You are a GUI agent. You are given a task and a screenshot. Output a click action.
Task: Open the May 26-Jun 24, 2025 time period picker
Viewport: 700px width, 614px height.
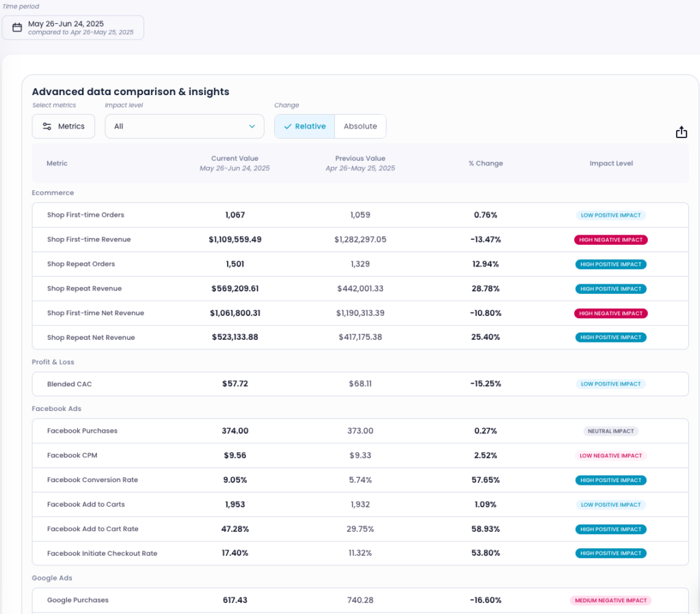[x=72, y=27]
